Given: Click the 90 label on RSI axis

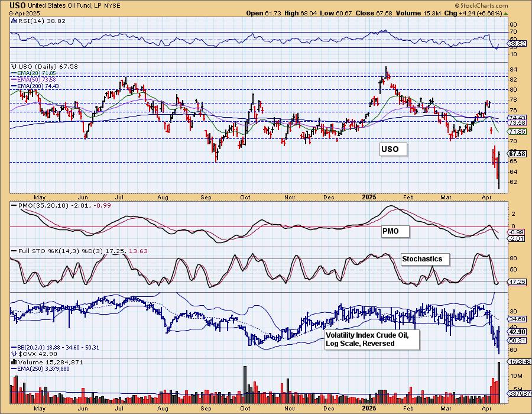Looking at the screenshot, I should (513, 24).
